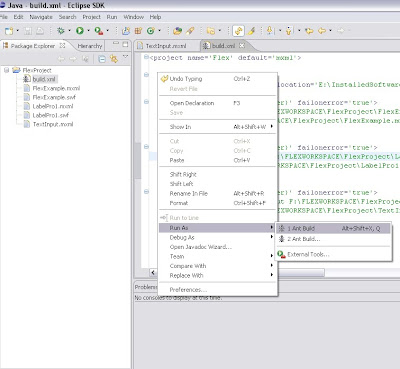The image size is (400, 369).
Task: Open the Window menu
Action: click(x=134, y=17)
